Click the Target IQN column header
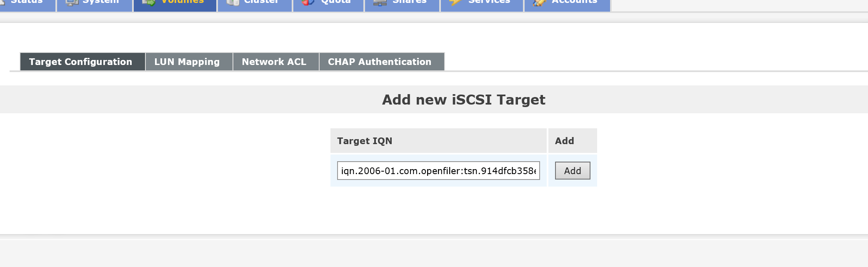This screenshot has height=267, width=868. pyautogui.click(x=365, y=141)
